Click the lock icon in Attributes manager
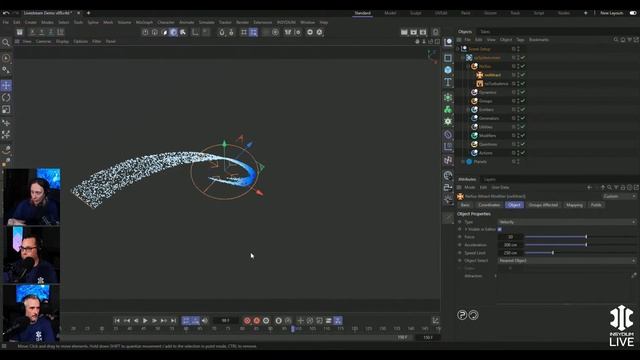Image resolution: width=640 pixels, height=360 pixels. point(623,187)
